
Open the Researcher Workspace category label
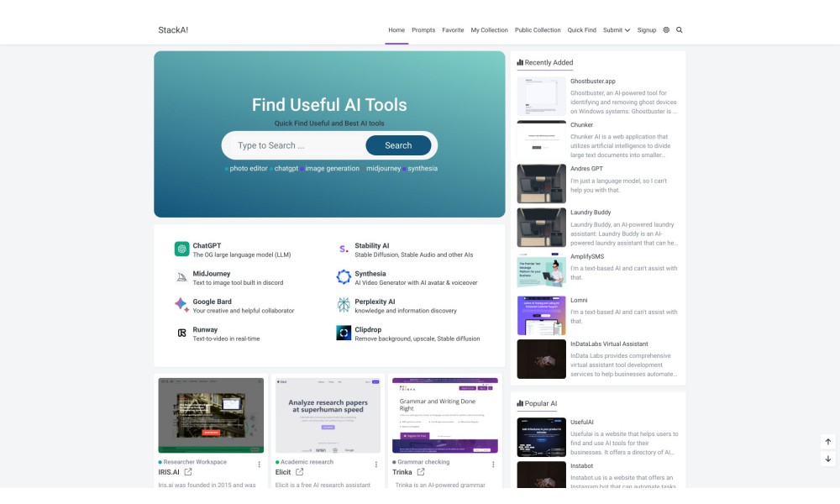(195, 462)
